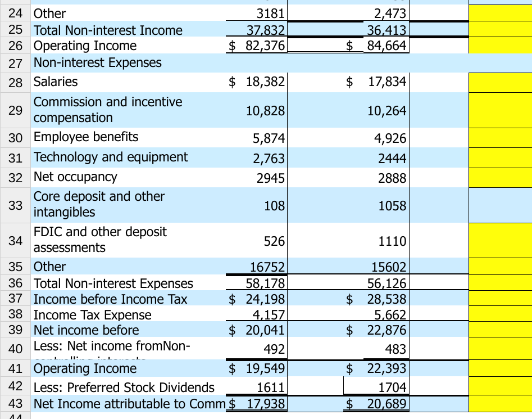Select the value 1058
532x419 pixels.
tap(392, 206)
